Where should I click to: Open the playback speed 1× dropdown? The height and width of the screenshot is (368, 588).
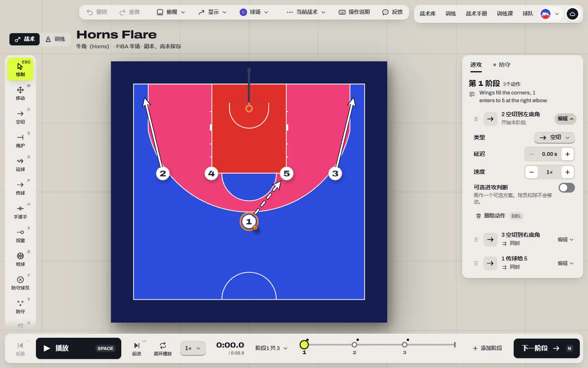tap(193, 348)
